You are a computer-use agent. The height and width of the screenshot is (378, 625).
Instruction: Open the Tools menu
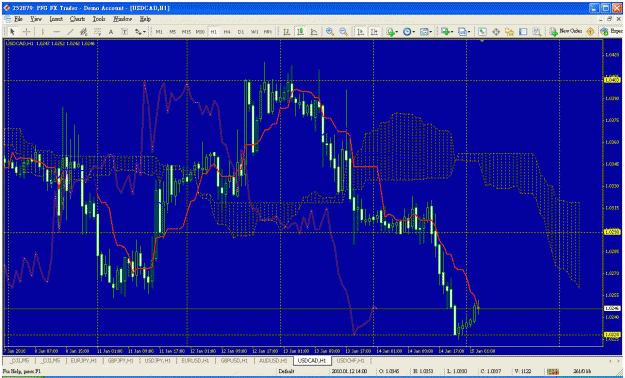(x=99, y=19)
